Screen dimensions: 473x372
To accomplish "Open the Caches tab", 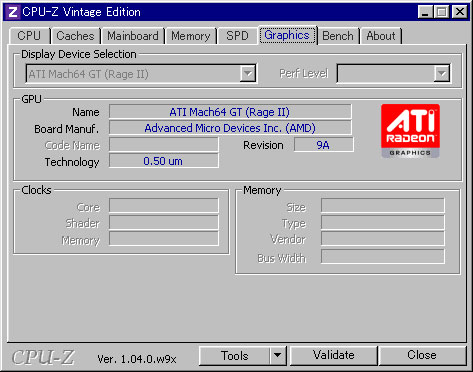I will click(x=75, y=36).
